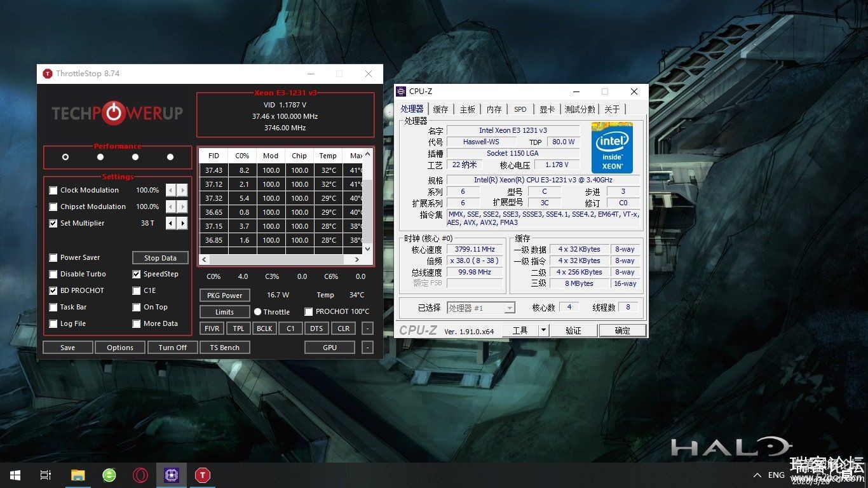The image size is (868, 488).
Task: Open FIVR settings
Action: click(212, 329)
